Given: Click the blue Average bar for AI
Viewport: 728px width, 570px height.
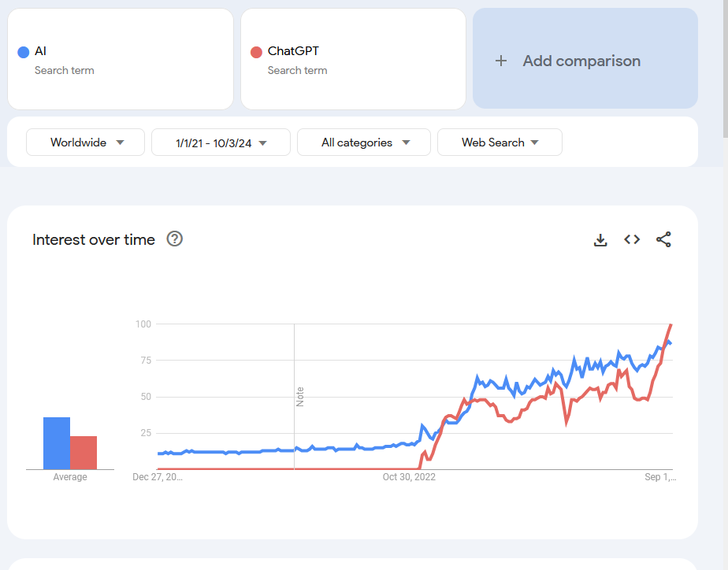Looking at the screenshot, I should click(57, 443).
